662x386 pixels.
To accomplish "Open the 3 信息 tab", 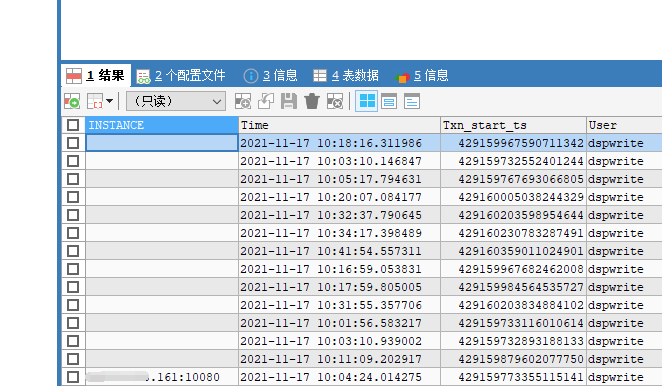I will pos(271,76).
